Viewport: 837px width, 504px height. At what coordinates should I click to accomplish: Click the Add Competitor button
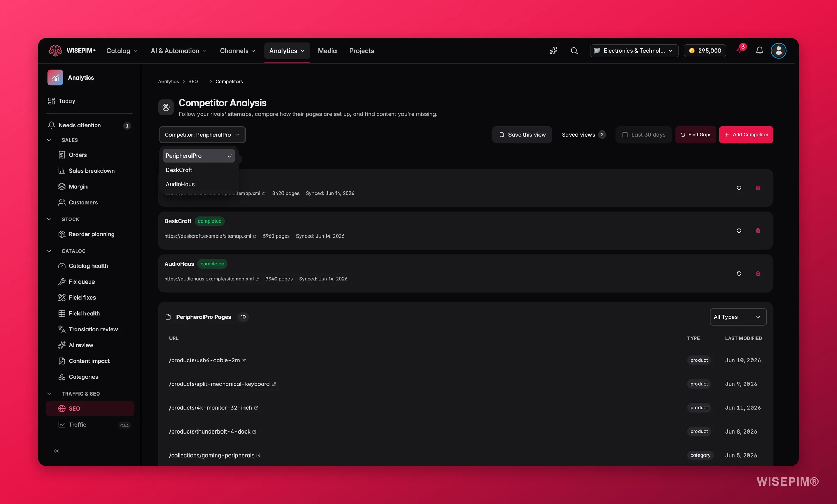click(746, 135)
